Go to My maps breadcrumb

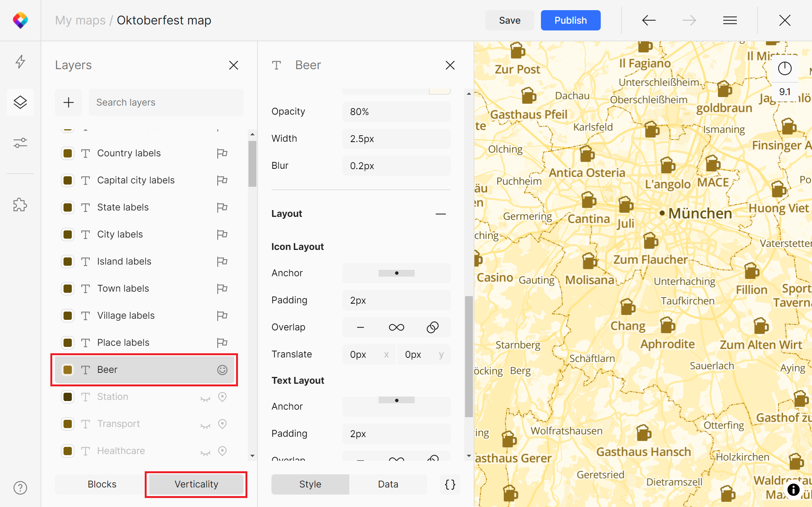[x=80, y=20]
